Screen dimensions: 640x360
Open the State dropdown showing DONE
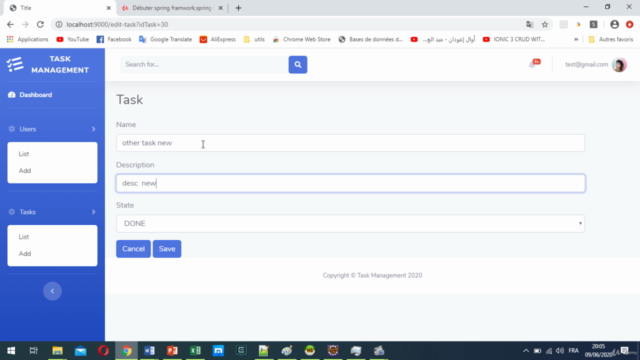click(x=350, y=224)
